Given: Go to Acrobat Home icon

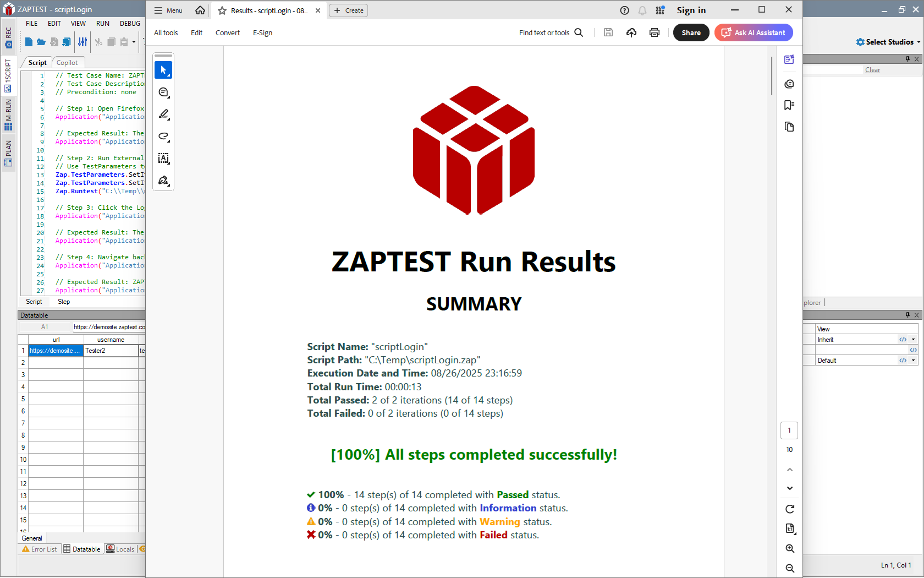Looking at the screenshot, I should tap(200, 10).
